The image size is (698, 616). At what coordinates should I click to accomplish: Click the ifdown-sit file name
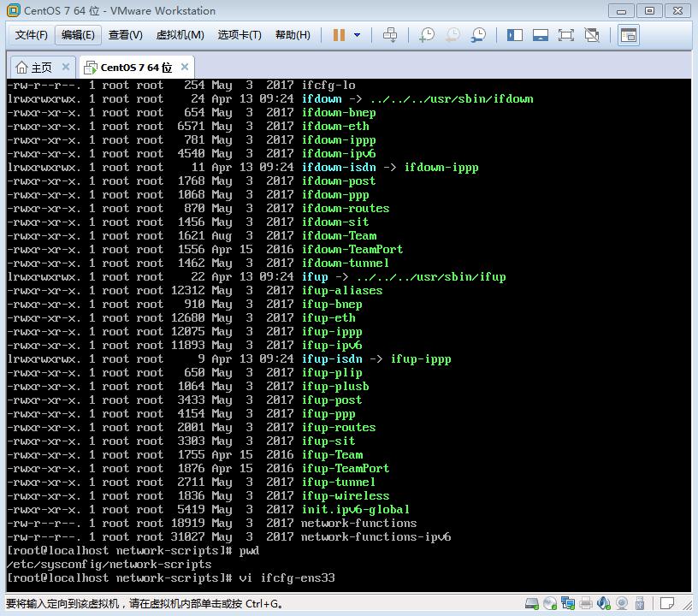pyautogui.click(x=335, y=222)
